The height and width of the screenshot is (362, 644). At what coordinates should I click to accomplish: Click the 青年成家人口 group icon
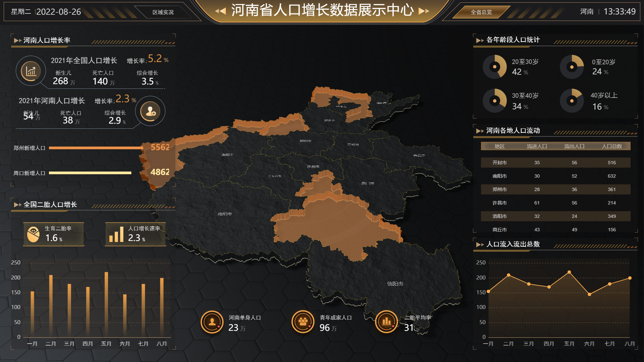(x=303, y=322)
